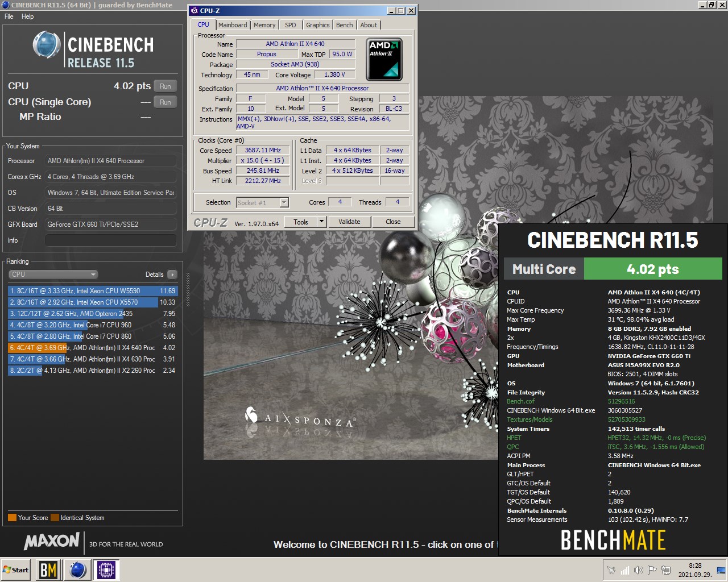The image size is (728, 582).
Task: Click the Package value Socket AM3 (938)
Action: point(295,65)
